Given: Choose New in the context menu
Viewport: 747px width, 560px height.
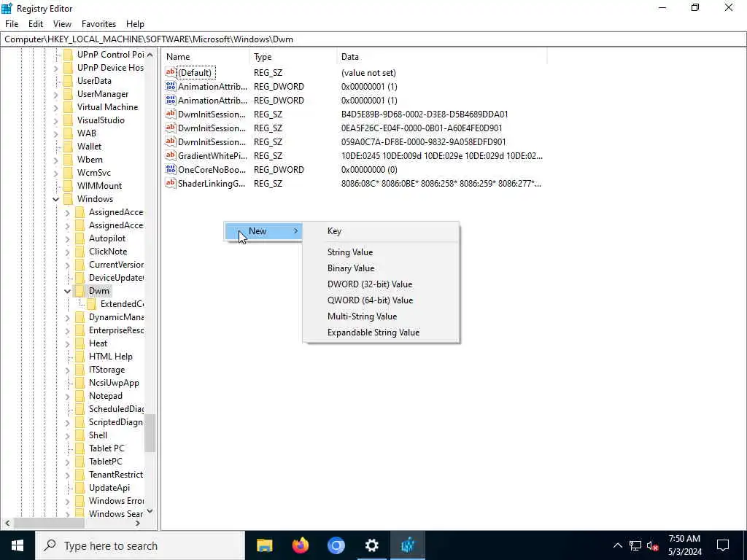Looking at the screenshot, I should click(x=263, y=231).
